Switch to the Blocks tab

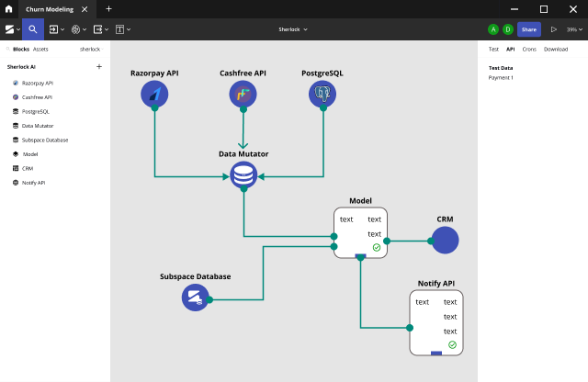point(21,49)
